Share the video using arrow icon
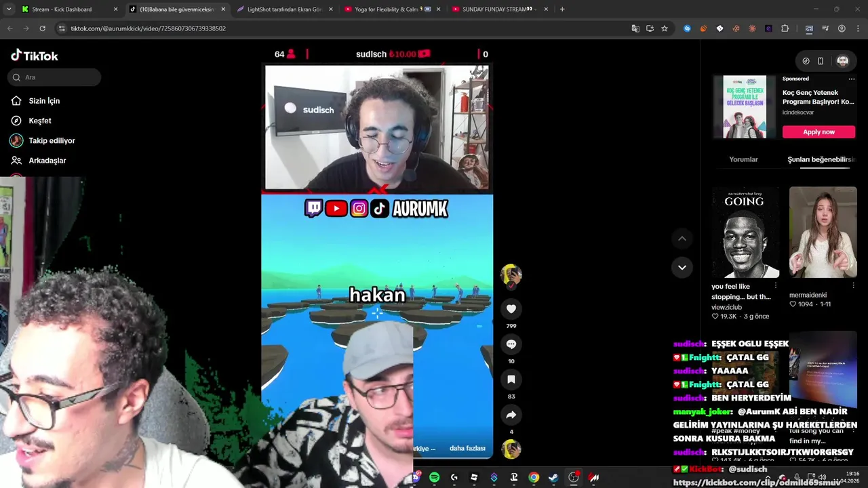 (511, 415)
